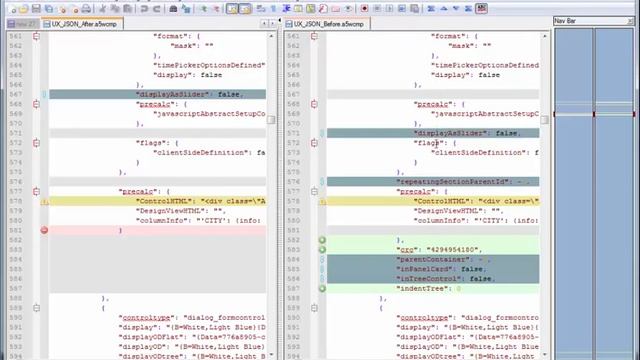Save the current file using the floppy icon
This screenshot has height=360, width=640.
tap(36, 9)
